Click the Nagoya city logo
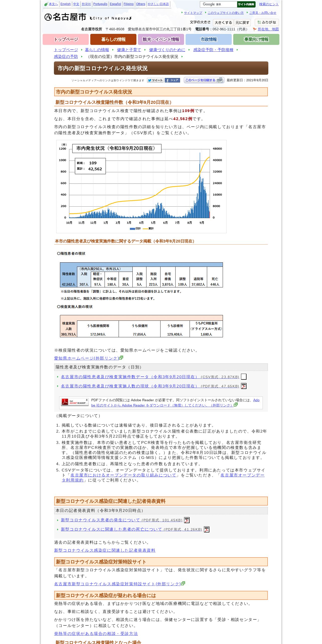 [88, 17]
